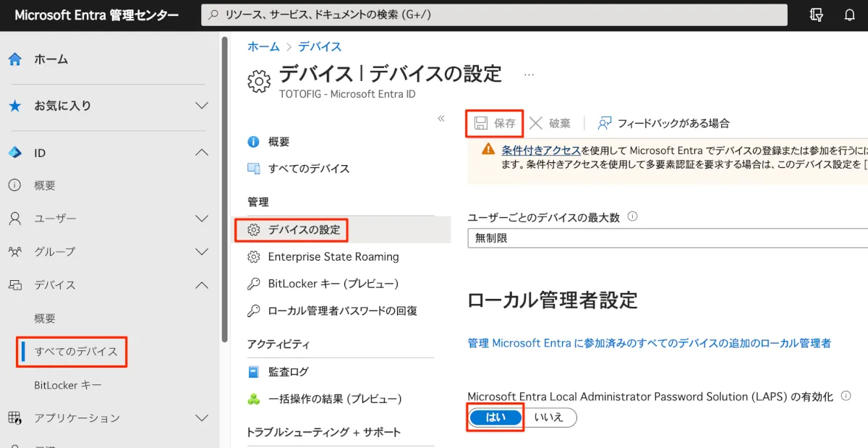Click info icon next to LAPS の有効化
The height and width of the screenshot is (448, 868).
point(846,396)
